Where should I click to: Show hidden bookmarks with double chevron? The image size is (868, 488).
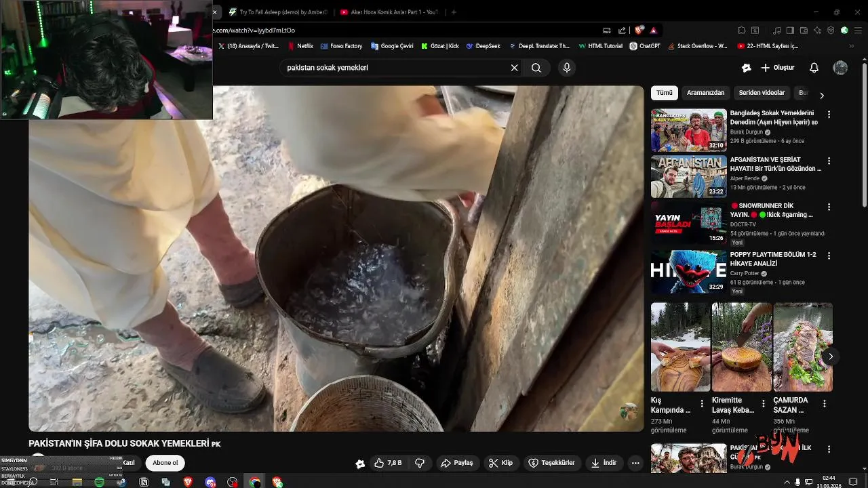coord(852,46)
